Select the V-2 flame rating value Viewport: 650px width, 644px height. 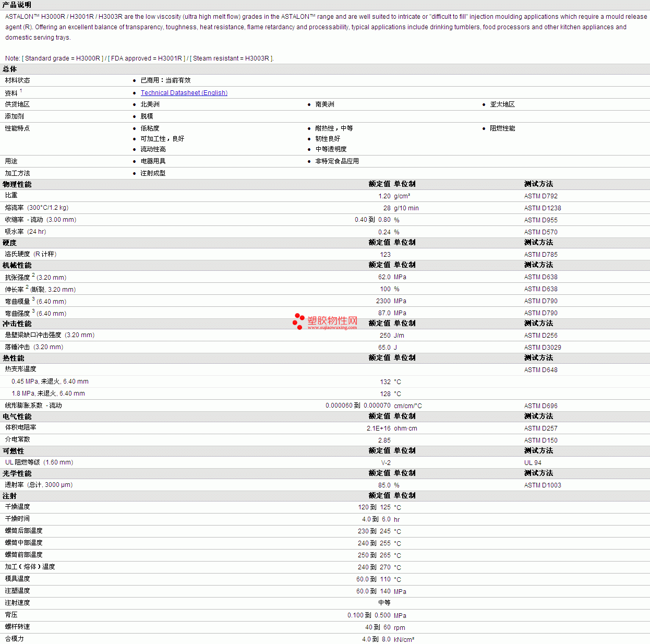[x=386, y=463]
